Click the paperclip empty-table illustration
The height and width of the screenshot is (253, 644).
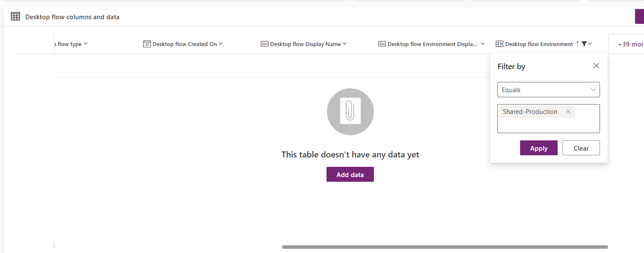(350, 112)
